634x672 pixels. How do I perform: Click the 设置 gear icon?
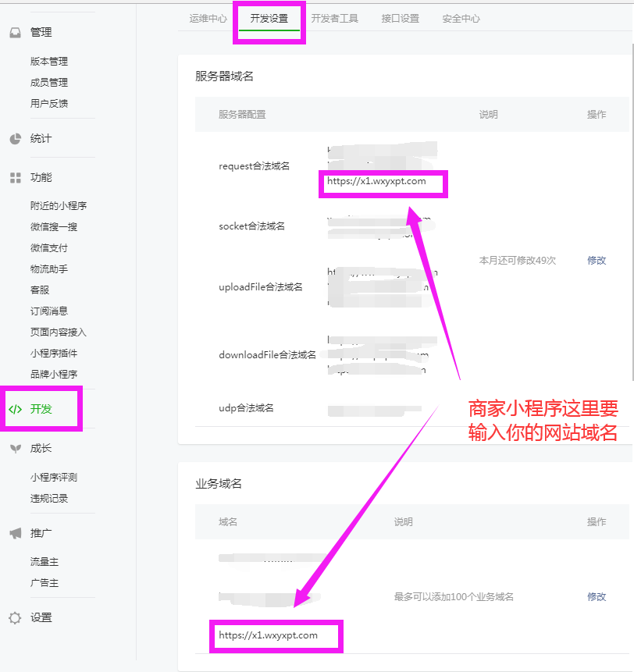point(15,617)
